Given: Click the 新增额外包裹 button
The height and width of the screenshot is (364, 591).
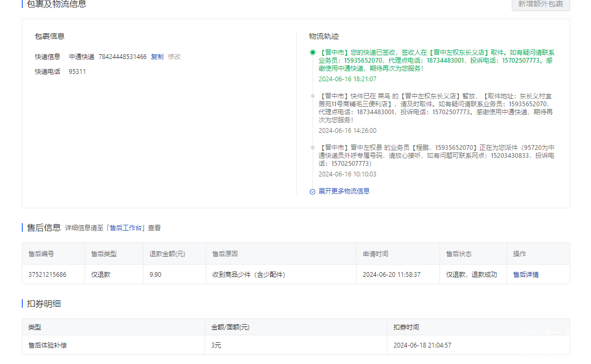Looking at the screenshot, I should 541,4.
